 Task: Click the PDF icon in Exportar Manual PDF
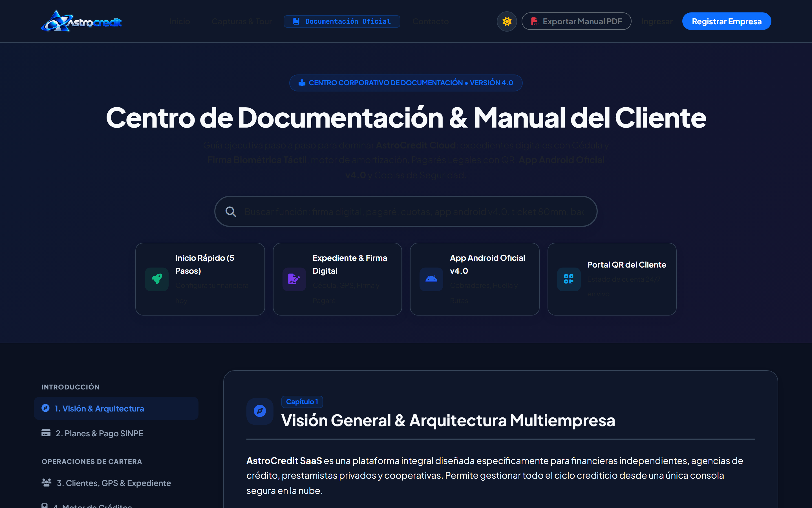coord(535,21)
